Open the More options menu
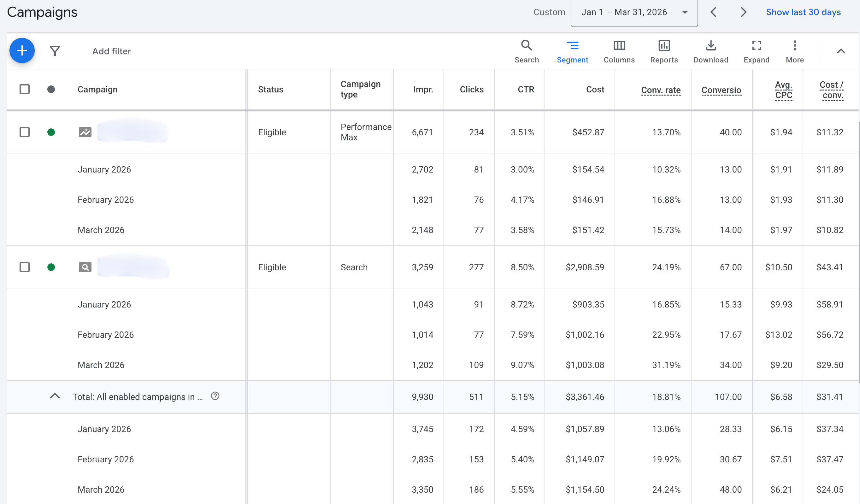 coord(794,51)
